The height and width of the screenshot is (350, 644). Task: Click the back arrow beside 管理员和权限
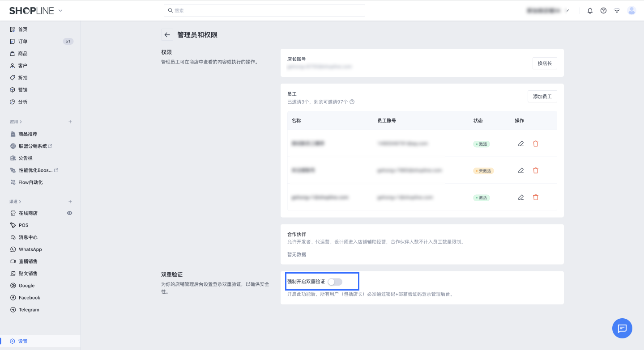pyautogui.click(x=167, y=35)
